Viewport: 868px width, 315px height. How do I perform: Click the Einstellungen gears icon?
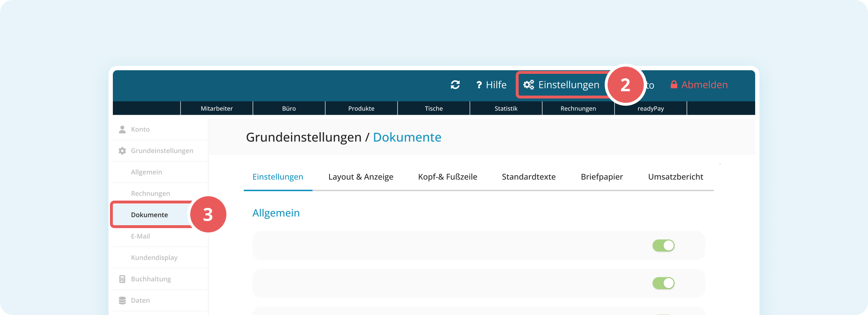tap(529, 85)
